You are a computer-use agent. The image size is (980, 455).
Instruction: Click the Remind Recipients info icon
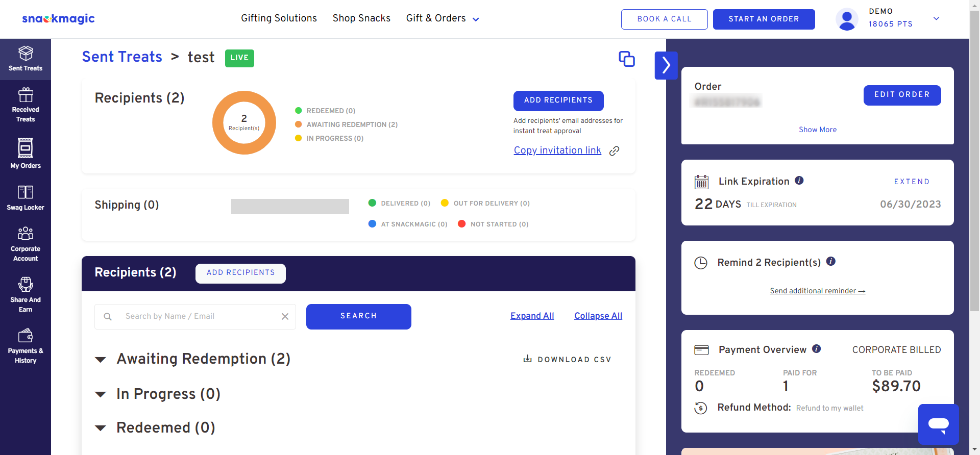click(x=831, y=261)
